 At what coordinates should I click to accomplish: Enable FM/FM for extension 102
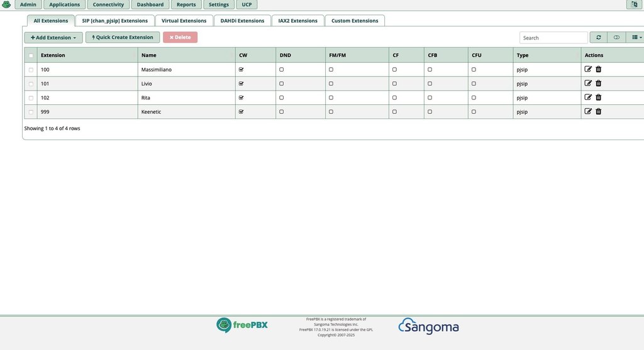point(331,97)
